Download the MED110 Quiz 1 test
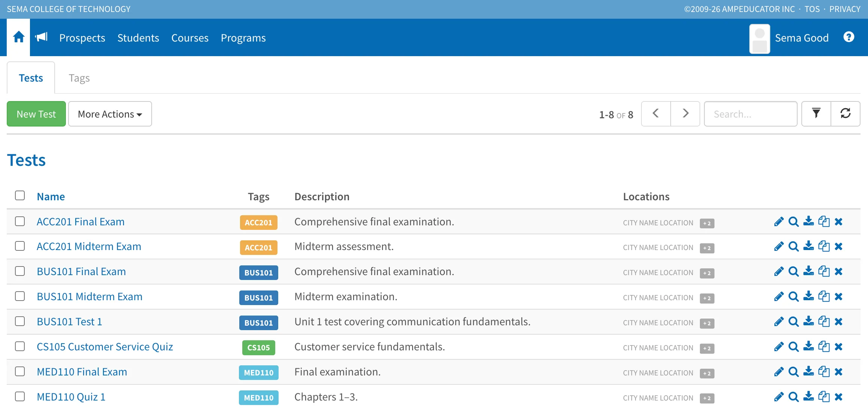The image size is (868, 411). pyautogui.click(x=808, y=396)
